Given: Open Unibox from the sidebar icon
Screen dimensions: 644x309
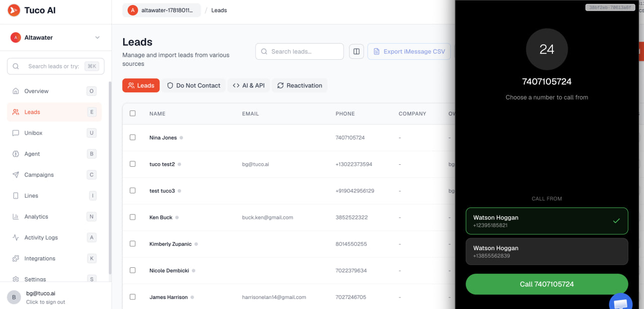Looking at the screenshot, I should (15, 133).
